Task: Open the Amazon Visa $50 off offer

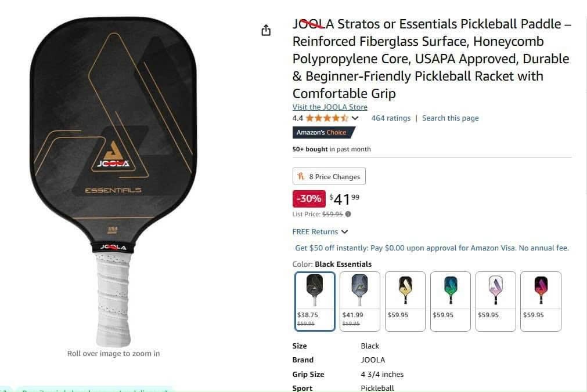Action: [432, 248]
